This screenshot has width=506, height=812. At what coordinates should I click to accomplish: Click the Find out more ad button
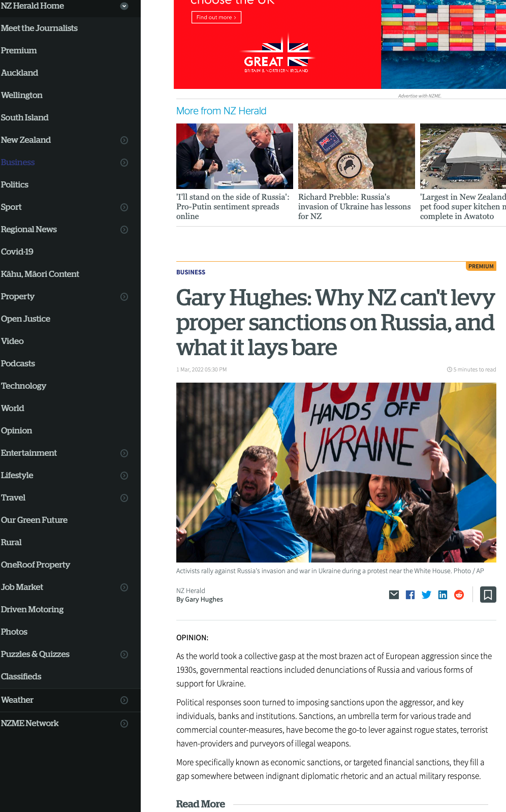click(216, 17)
